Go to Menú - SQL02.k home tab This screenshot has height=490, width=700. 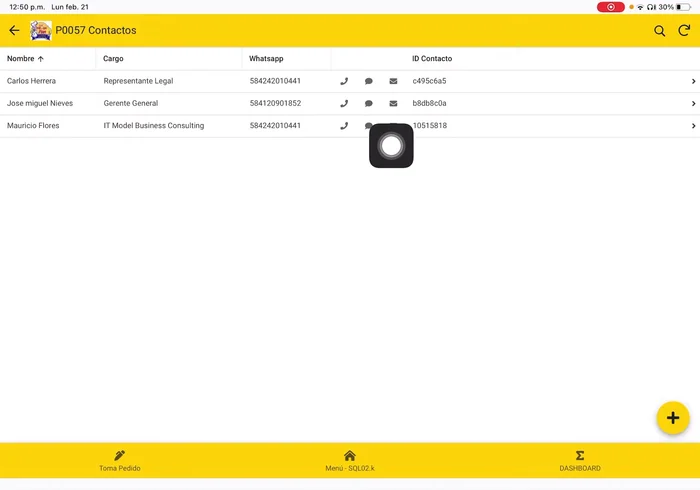click(350, 461)
